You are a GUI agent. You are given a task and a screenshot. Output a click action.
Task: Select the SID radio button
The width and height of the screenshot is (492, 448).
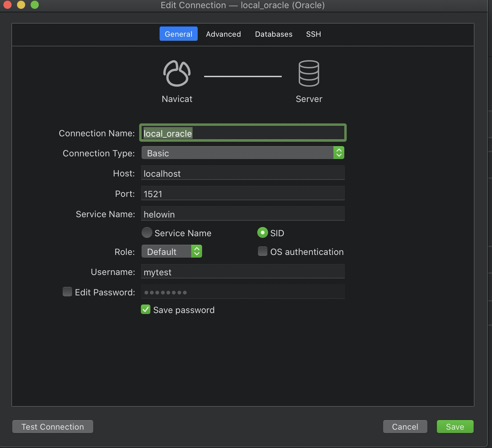pos(262,233)
